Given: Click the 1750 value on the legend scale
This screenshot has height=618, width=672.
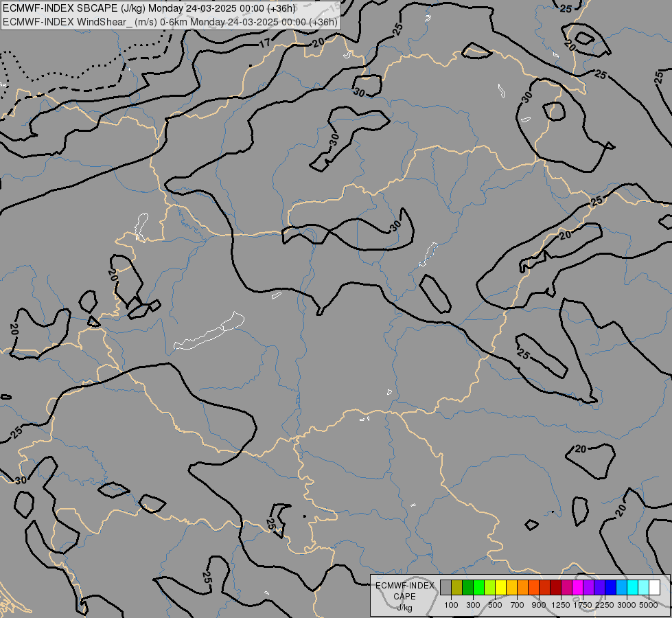Looking at the screenshot, I should pos(583,605).
